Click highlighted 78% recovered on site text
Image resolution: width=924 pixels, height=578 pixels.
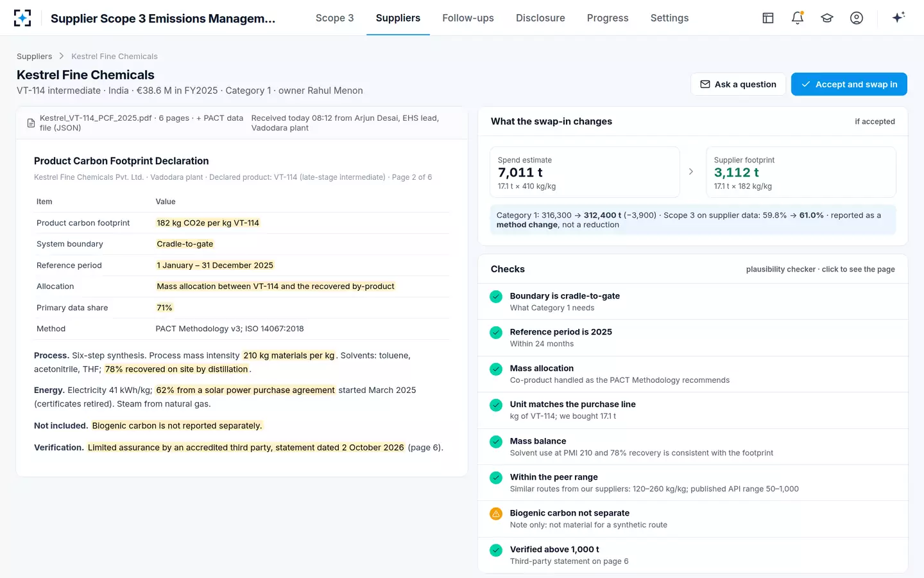point(176,369)
